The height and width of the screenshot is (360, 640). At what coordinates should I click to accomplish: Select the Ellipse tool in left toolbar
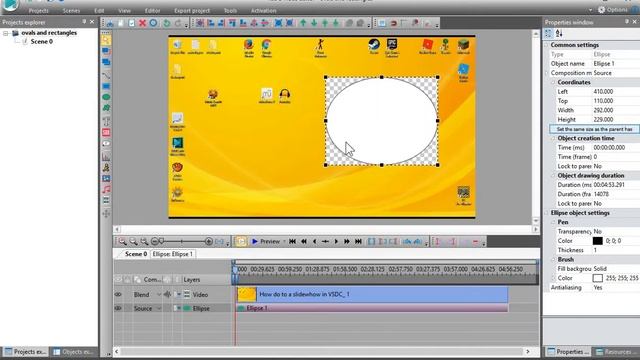click(x=106, y=97)
